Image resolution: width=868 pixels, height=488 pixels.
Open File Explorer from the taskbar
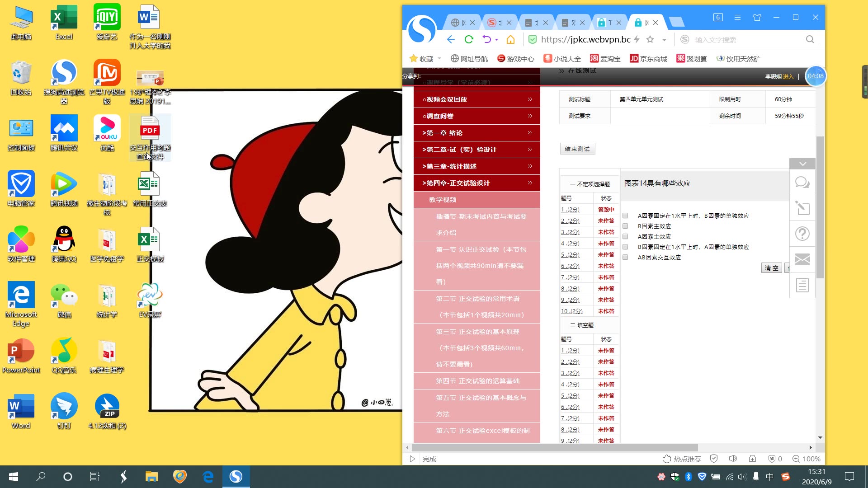[x=151, y=477]
